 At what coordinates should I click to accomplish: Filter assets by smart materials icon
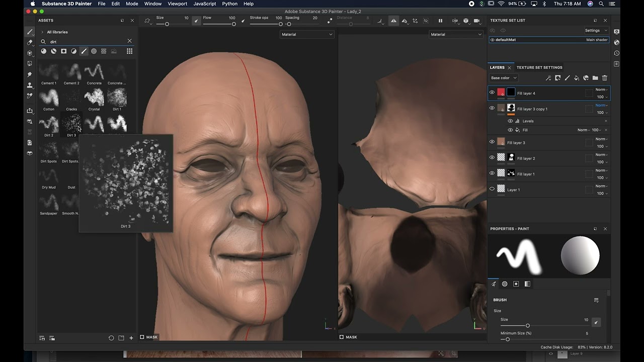coord(53,51)
